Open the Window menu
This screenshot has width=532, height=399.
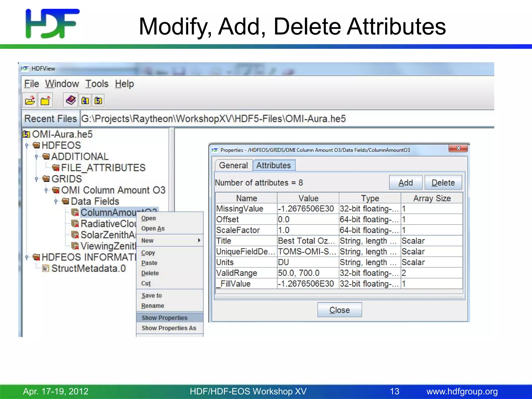(x=62, y=84)
